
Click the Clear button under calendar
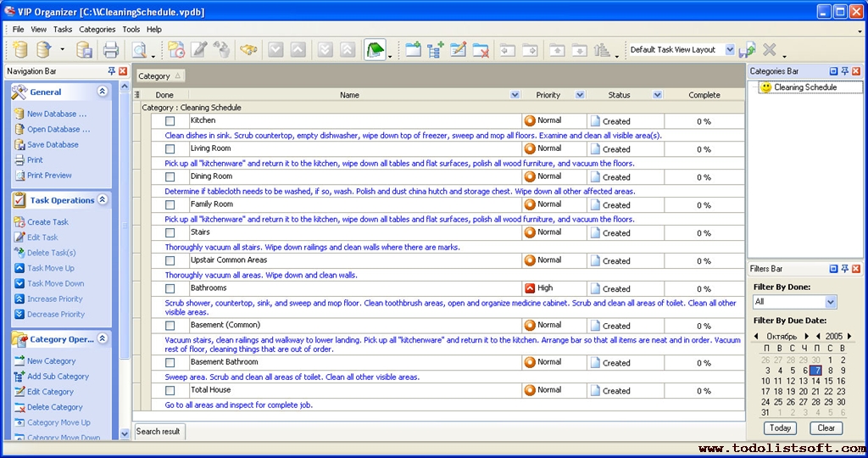click(826, 427)
